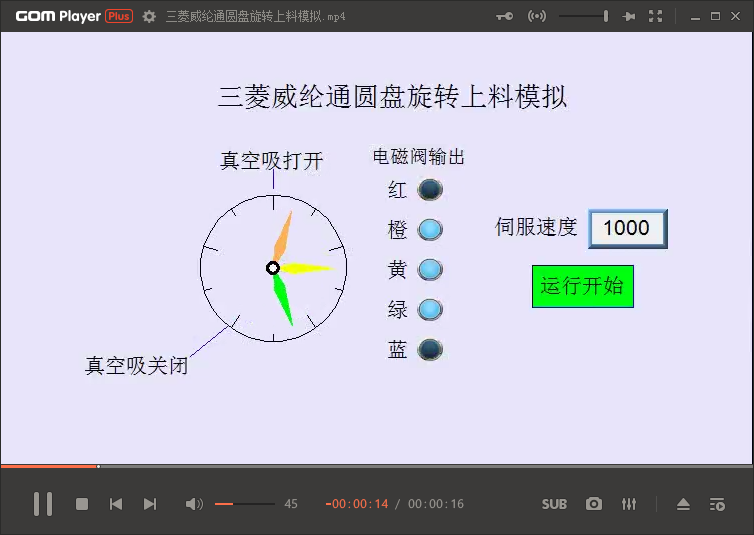
Task: Skip to the next track
Action: coord(150,504)
